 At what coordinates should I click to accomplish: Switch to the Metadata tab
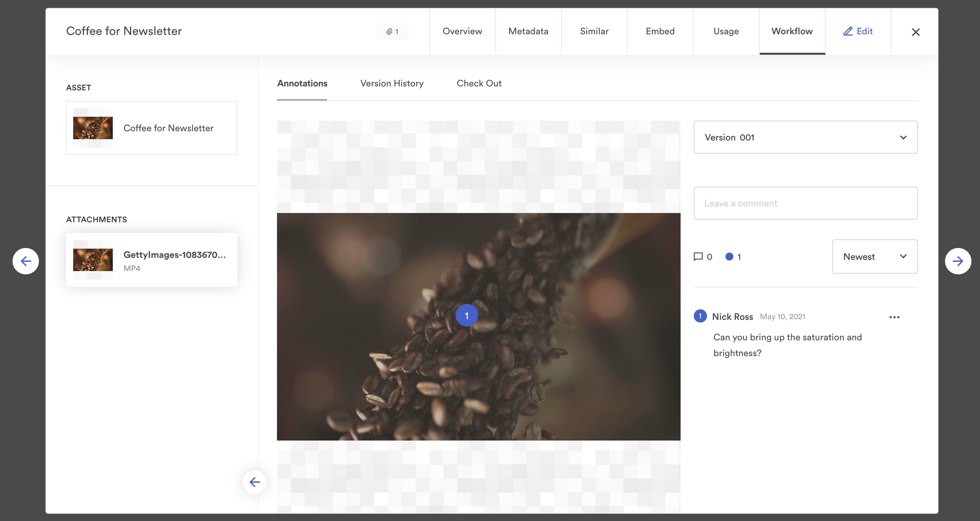click(528, 31)
